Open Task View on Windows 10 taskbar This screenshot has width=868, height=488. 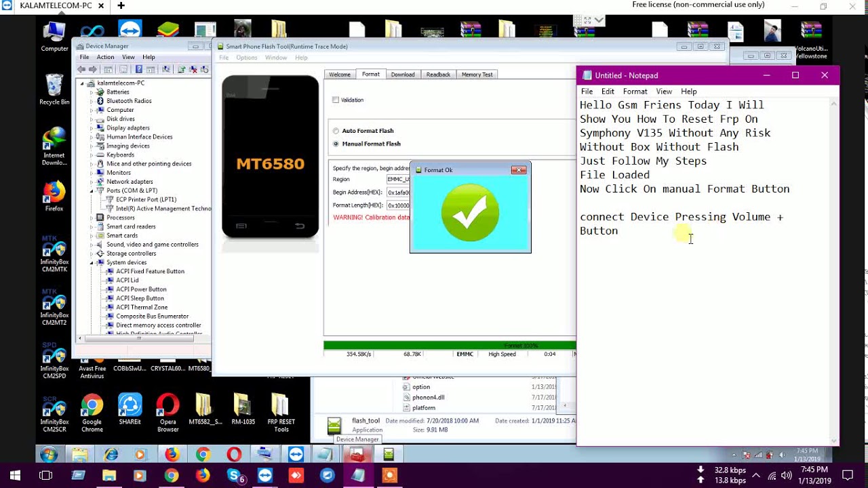pos(45,476)
